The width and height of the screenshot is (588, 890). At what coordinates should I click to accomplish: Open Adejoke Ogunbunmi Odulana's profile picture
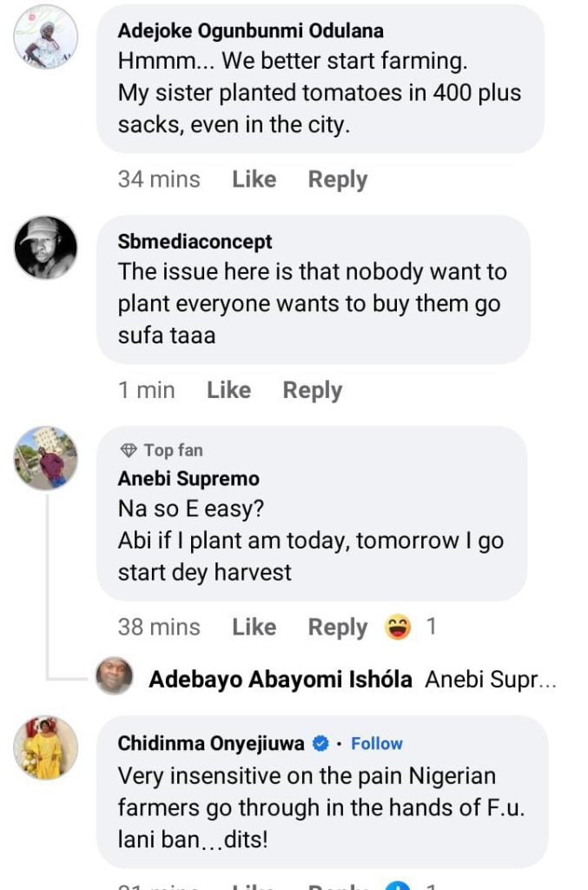(x=46, y=37)
